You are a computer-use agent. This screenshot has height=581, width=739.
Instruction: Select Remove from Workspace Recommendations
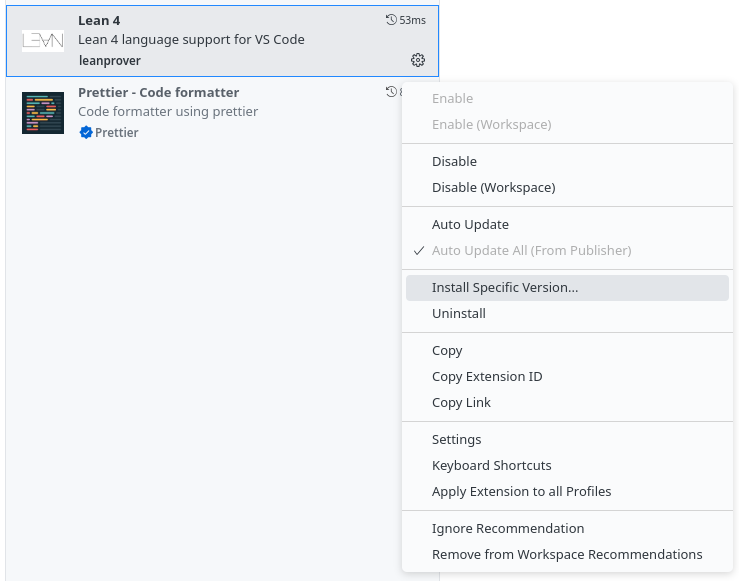[567, 555]
